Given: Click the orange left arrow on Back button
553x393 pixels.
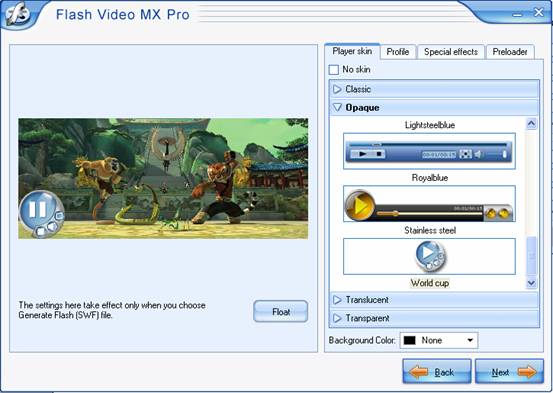Looking at the screenshot, I should (418, 372).
